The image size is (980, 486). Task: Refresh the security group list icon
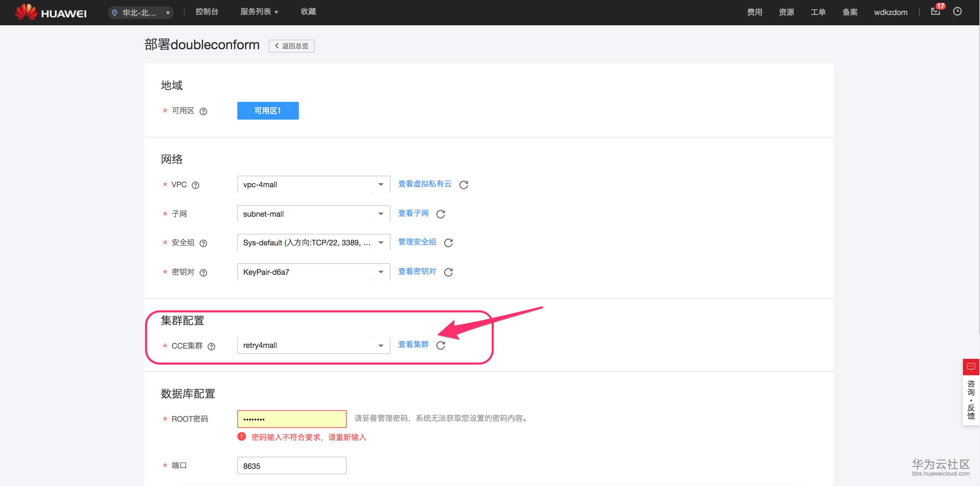[448, 243]
